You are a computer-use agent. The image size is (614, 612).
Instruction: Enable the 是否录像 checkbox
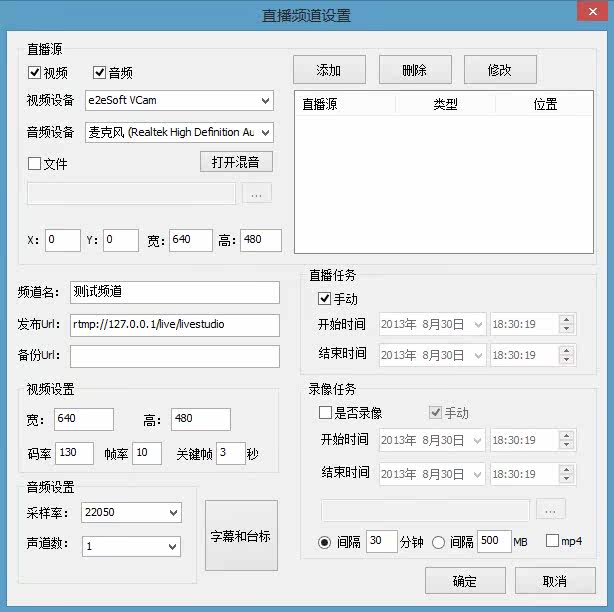tap(325, 413)
